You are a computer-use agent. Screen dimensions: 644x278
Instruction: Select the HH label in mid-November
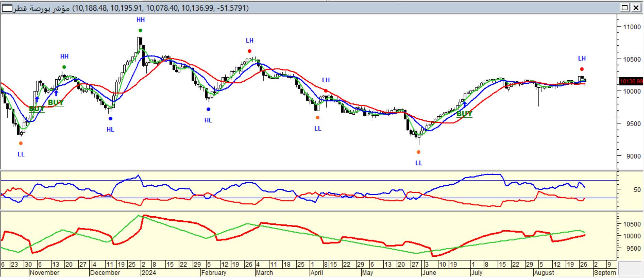pos(64,57)
